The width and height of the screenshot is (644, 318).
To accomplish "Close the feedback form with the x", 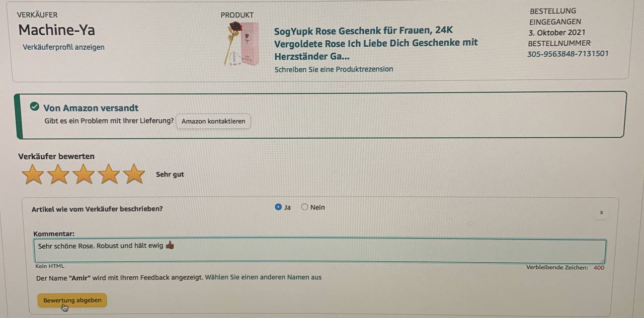I will [601, 213].
